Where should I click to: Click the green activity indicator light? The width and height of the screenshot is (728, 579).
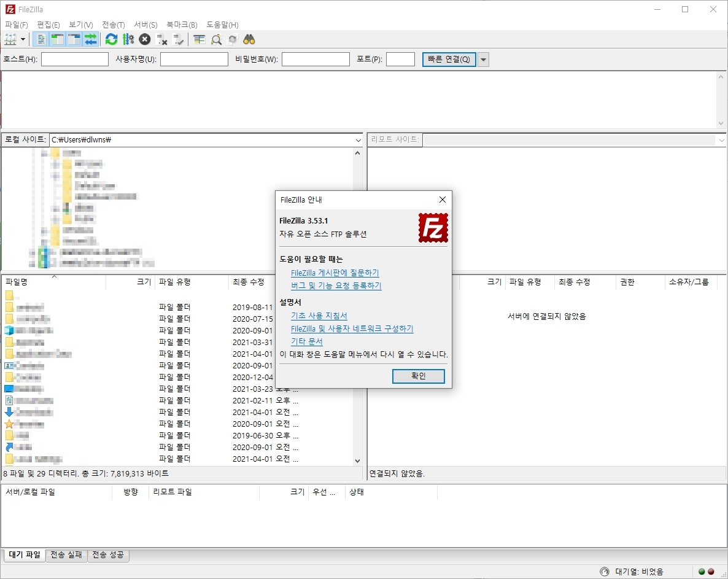[702, 572]
